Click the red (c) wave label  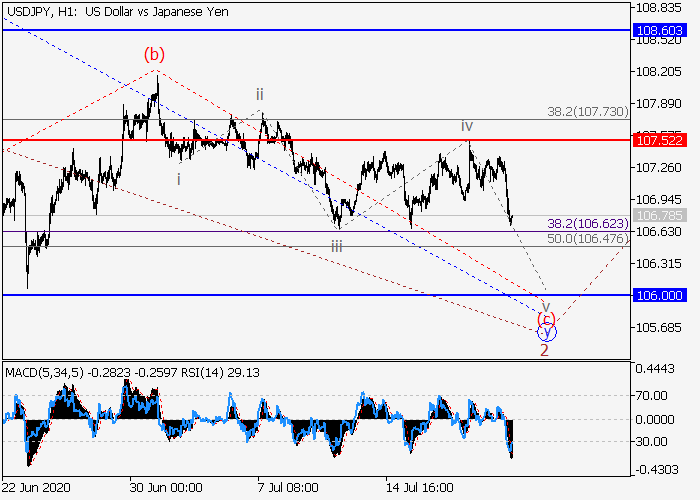pos(546,319)
